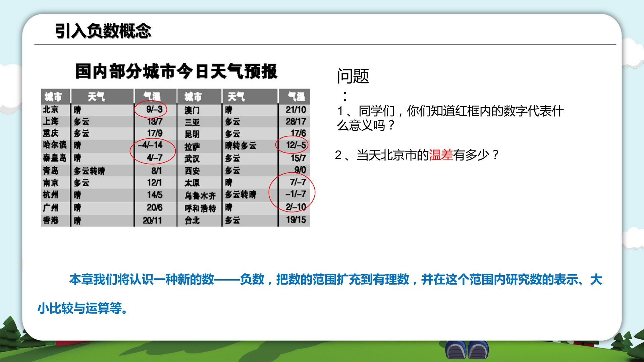
Task: Click the blue chapter summary paragraph
Action: point(320,294)
